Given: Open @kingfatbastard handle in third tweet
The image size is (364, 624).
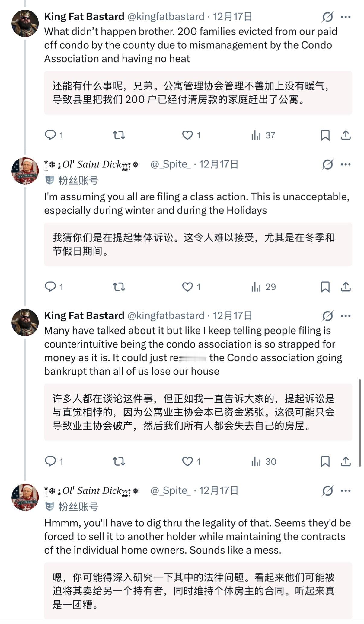Looking at the screenshot, I should point(166,315).
